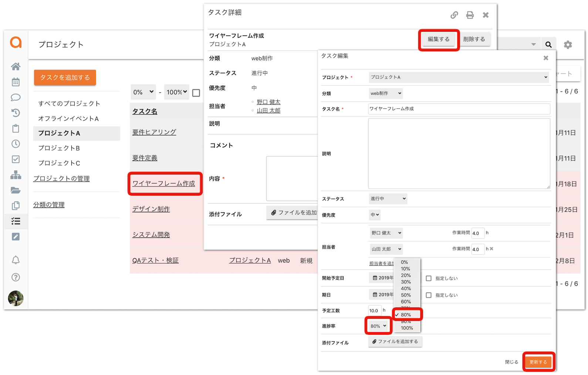Select 100% in progress list
The image size is (588, 375).
[x=407, y=328]
